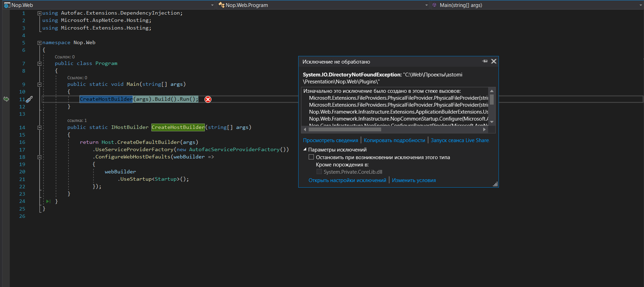Click the 'Ссылок: 0' CodeLens above Main
The width and height of the screenshot is (644, 287).
click(77, 78)
